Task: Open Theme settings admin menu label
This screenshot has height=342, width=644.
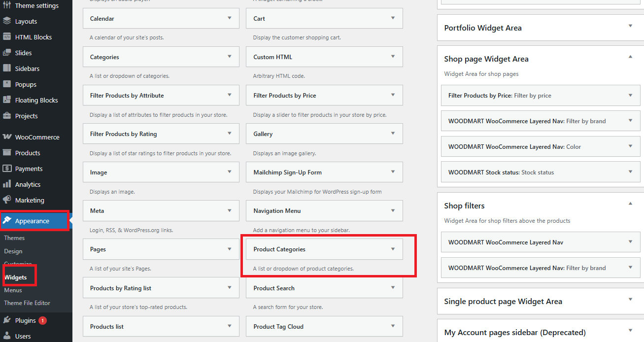Action: coord(37,5)
